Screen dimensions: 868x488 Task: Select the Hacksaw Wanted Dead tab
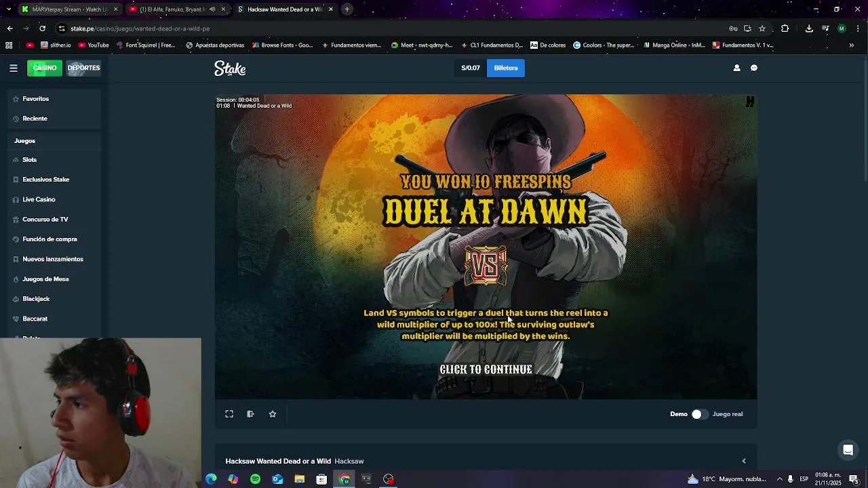(x=285, y=9)
